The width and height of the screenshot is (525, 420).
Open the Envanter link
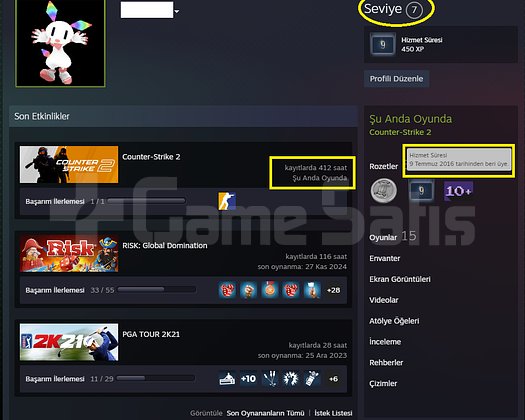[384, 258]
